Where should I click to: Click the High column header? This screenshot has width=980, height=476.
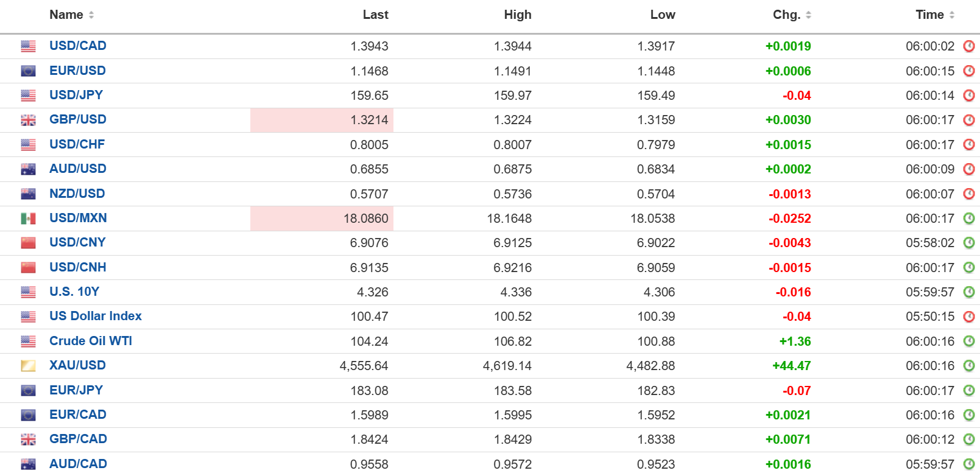click(x=518, y=15)
